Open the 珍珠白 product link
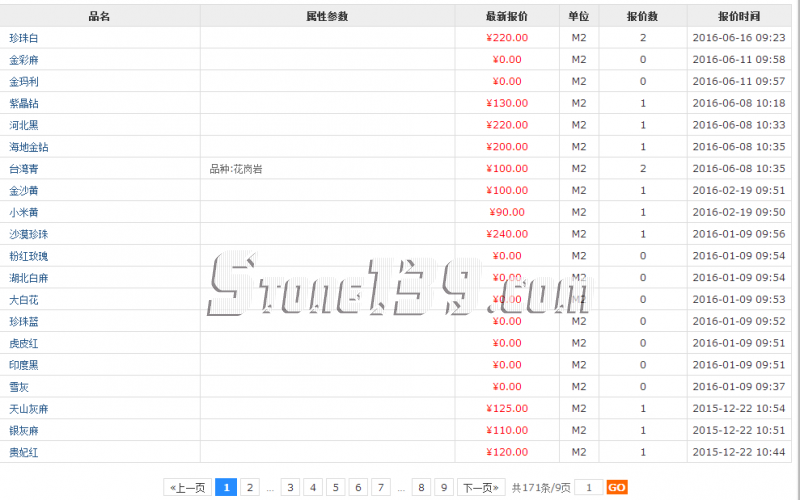Viewport: 800px width, 500px height. click(24, 38)
